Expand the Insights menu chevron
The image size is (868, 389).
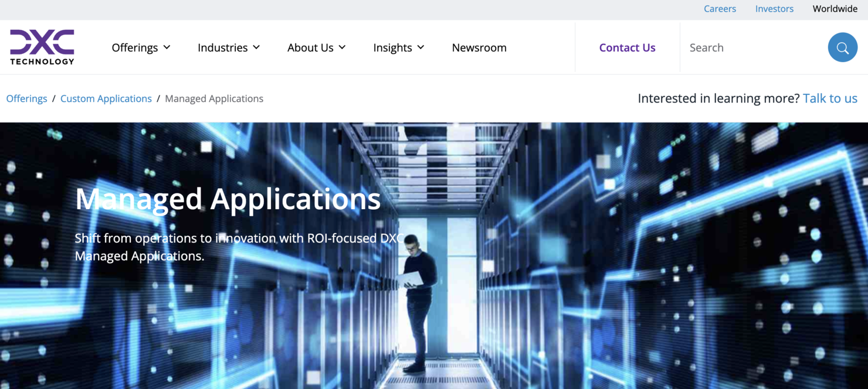pos(421,47)
